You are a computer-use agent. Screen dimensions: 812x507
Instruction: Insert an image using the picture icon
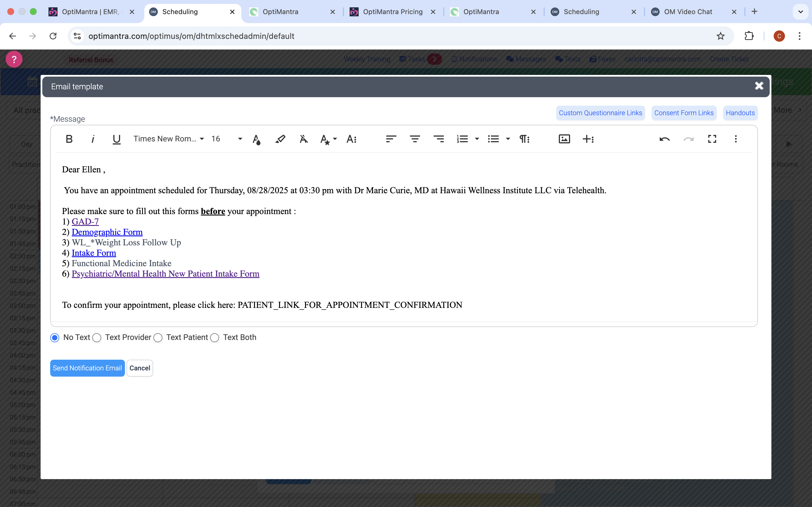pos(564,139)
